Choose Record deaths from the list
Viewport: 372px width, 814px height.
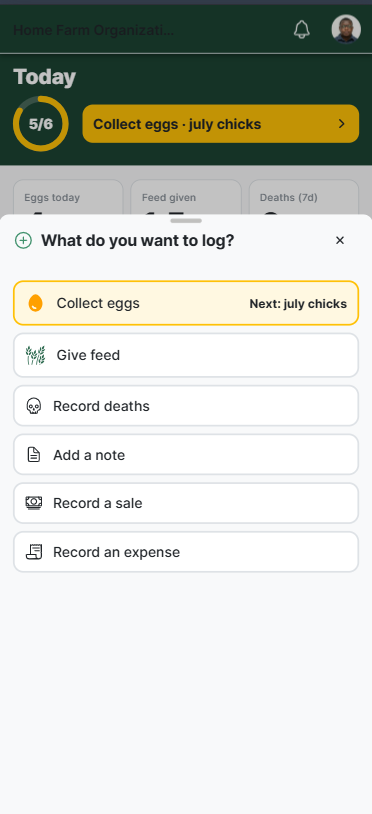186,406
